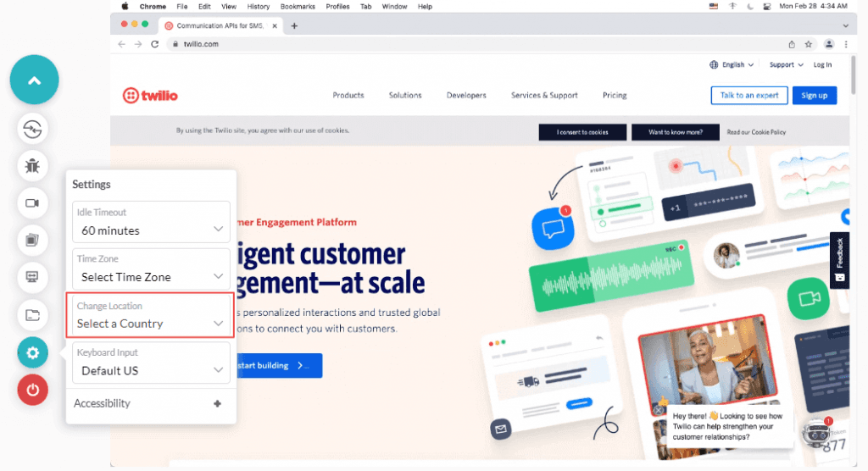Collapse the toolbar with the up-chevron button
The height and width of the screenshot is (471, 868).
[34, 80]
